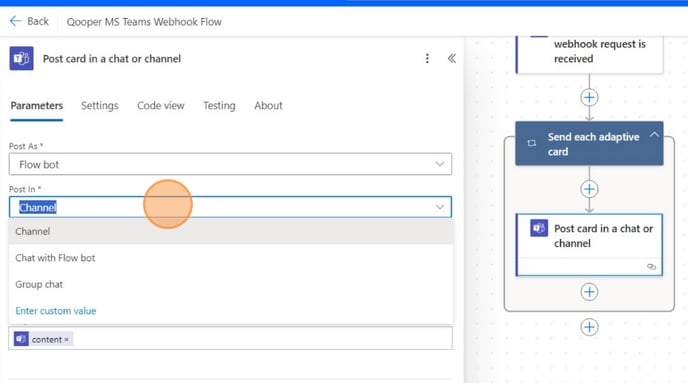
Task: Switch to the Settings tab
Action: click(100, 106)
